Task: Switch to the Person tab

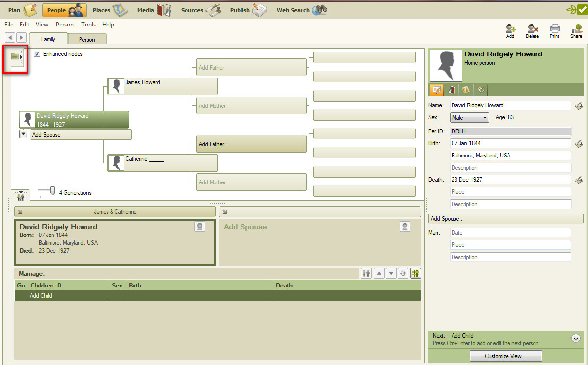Action: [x=87, y=39]
